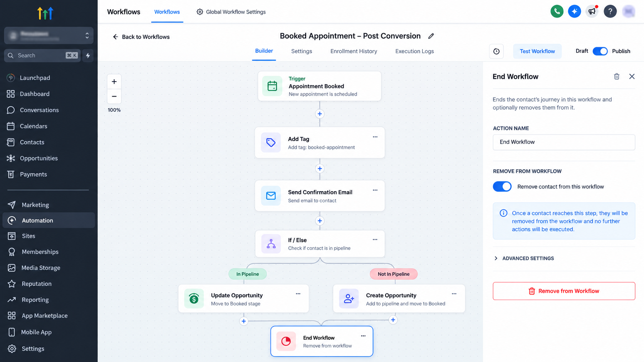This screenshot has width=644, height=362.
Task: Click the Appointment Booked calendar trigger icon
Action: coord(272,86)
